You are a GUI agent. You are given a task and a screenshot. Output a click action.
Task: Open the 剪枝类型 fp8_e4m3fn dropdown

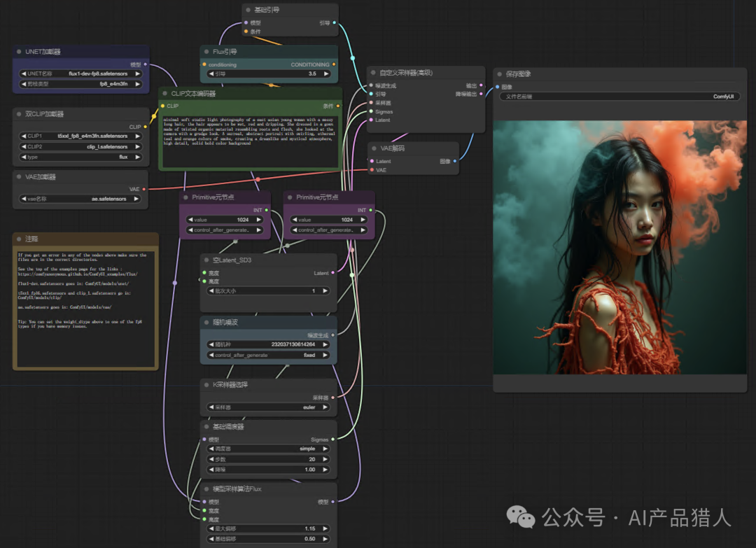click(x=81, y=84)
